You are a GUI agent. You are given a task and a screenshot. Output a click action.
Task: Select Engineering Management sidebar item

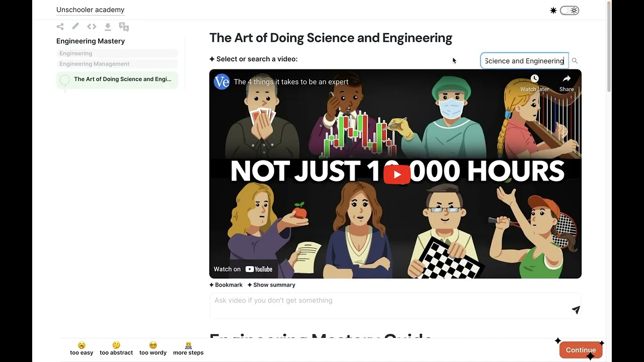tap(117, 64)
